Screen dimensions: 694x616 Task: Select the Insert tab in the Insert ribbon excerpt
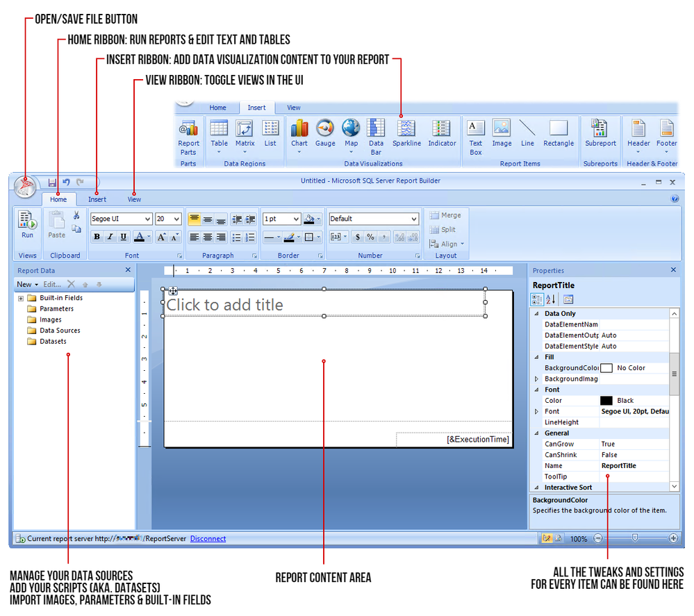tap(257, 108)
